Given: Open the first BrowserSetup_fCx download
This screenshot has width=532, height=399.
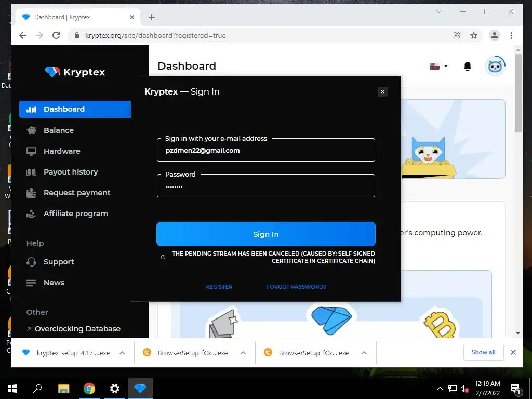Looking at the screenshot, I should coord(186,353).
